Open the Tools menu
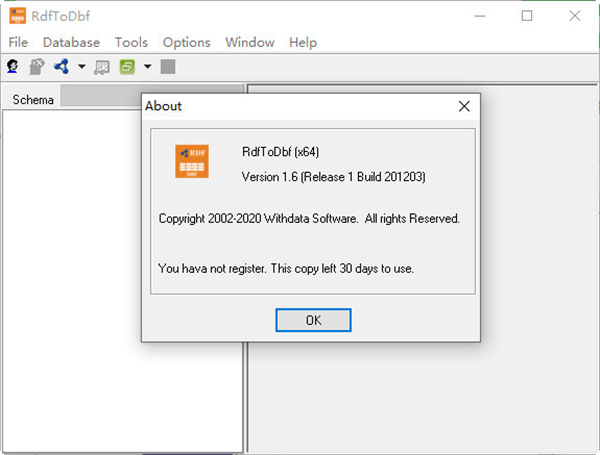The width and height of the screenshot is (600, 455). (x=131, y=42)
